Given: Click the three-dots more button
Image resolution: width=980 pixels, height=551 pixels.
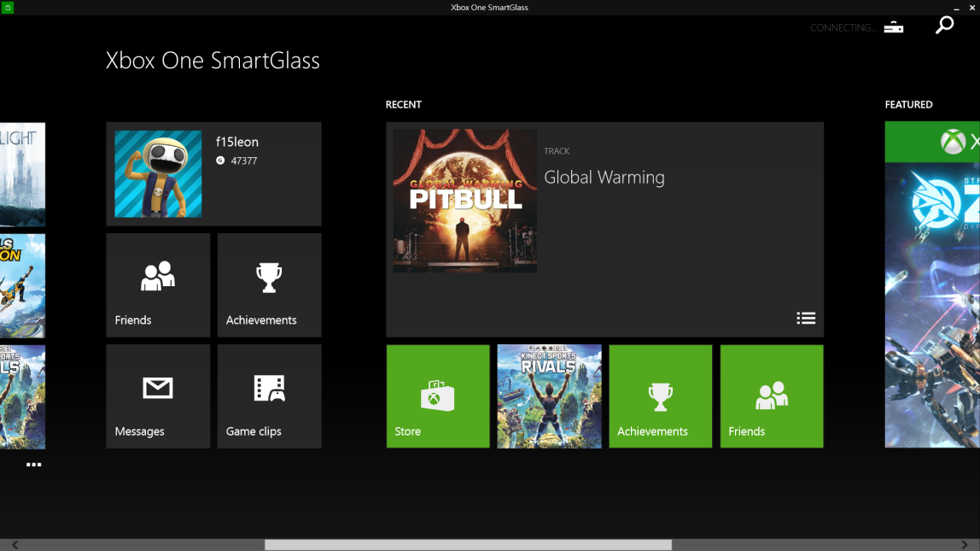Looking at the screenshot, I should tap(34, 465).
